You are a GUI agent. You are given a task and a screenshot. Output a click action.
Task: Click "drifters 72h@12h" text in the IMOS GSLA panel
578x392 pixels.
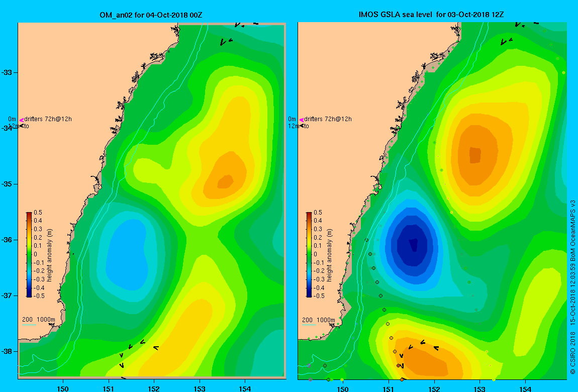[x=328, y=119]
